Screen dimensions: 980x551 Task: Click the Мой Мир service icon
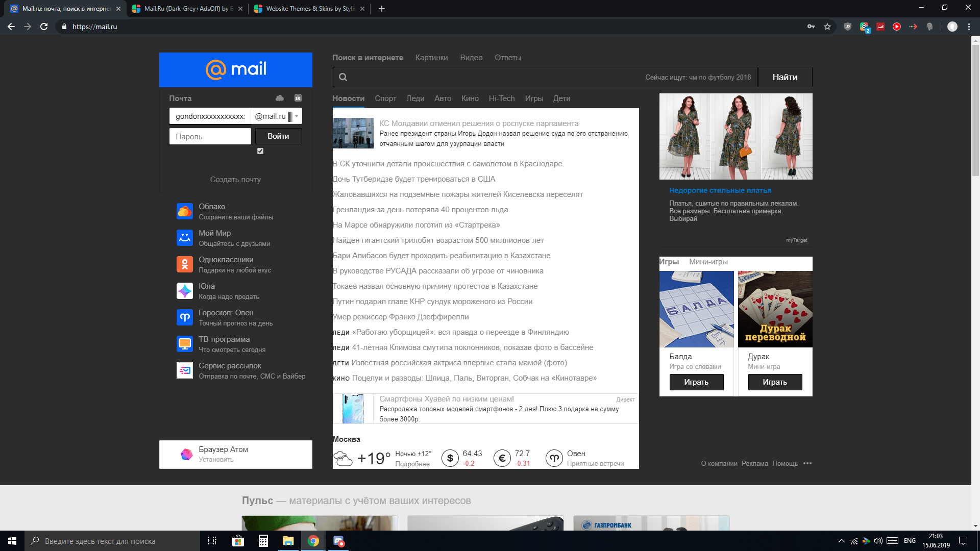click(x=185, y=238)
